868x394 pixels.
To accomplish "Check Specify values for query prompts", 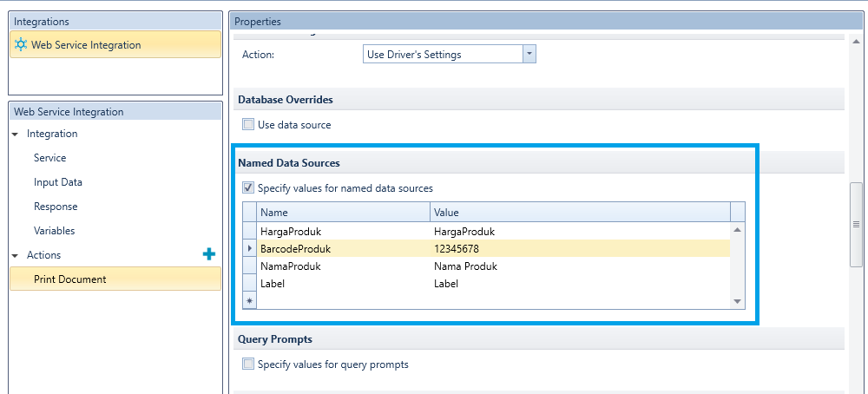I will click(x=248, y=364).
